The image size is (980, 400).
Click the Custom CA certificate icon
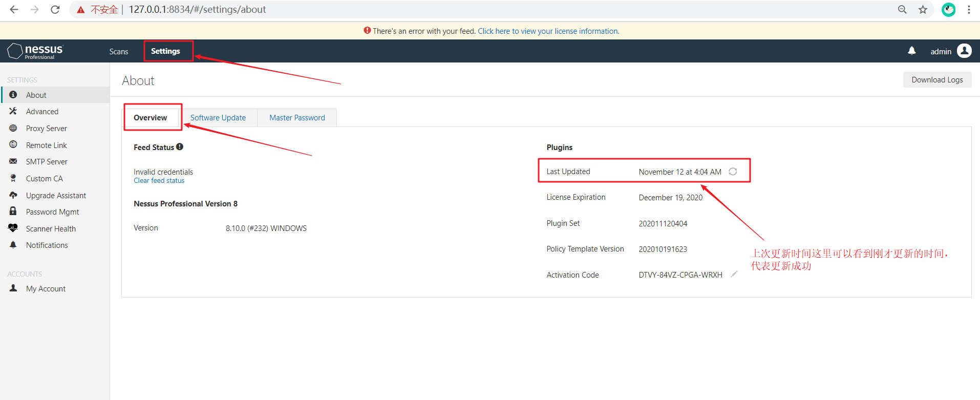pos(13,178)
